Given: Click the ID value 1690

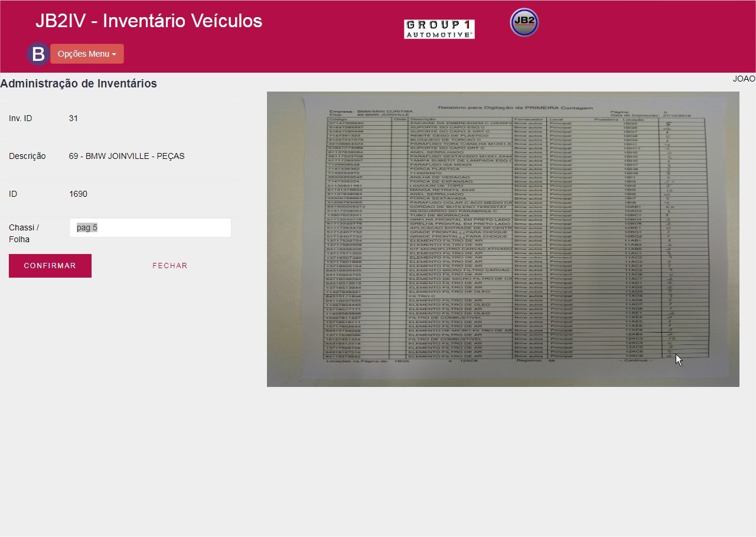Looking at the screenshot, I should pos(78,194).
